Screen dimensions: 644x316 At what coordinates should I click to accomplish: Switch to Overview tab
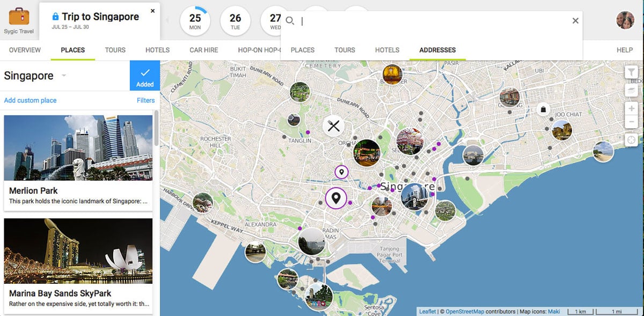(25, 50)
